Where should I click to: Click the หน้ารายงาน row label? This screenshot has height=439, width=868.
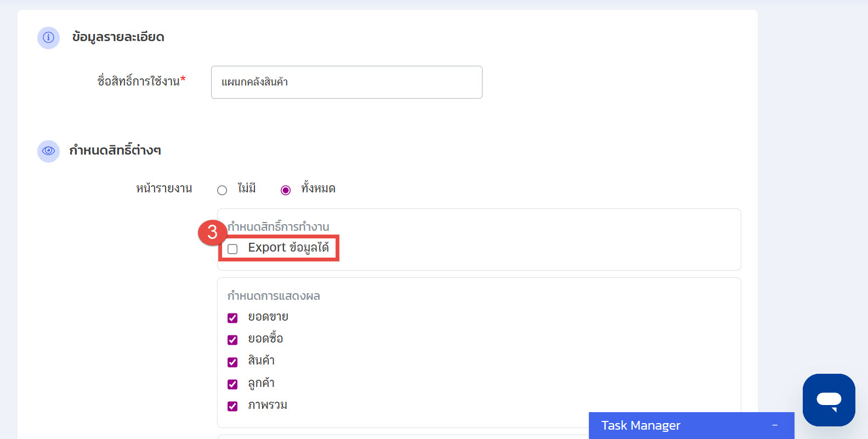[x=164, y=189]
